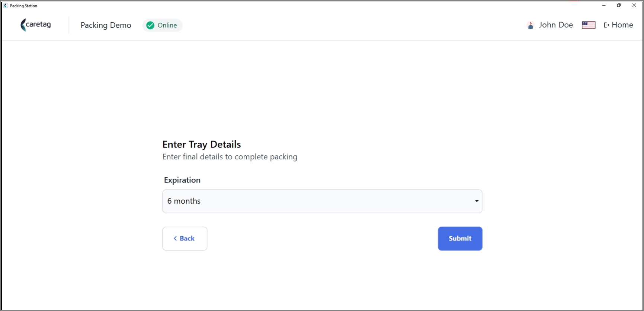The height and width of the screenshot is (311, 644).
Task: Click the Home exit arrow icon
Action: click(x=606, y=25)
